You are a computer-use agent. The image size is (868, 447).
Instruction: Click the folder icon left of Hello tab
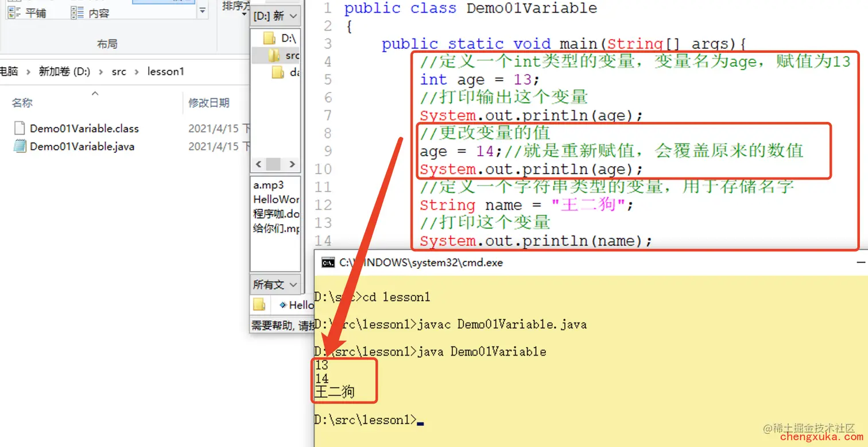pos(259,305)
